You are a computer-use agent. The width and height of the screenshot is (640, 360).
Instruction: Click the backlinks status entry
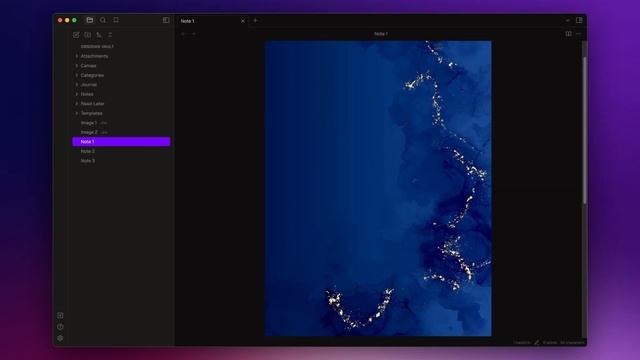(x=522, y=342)
